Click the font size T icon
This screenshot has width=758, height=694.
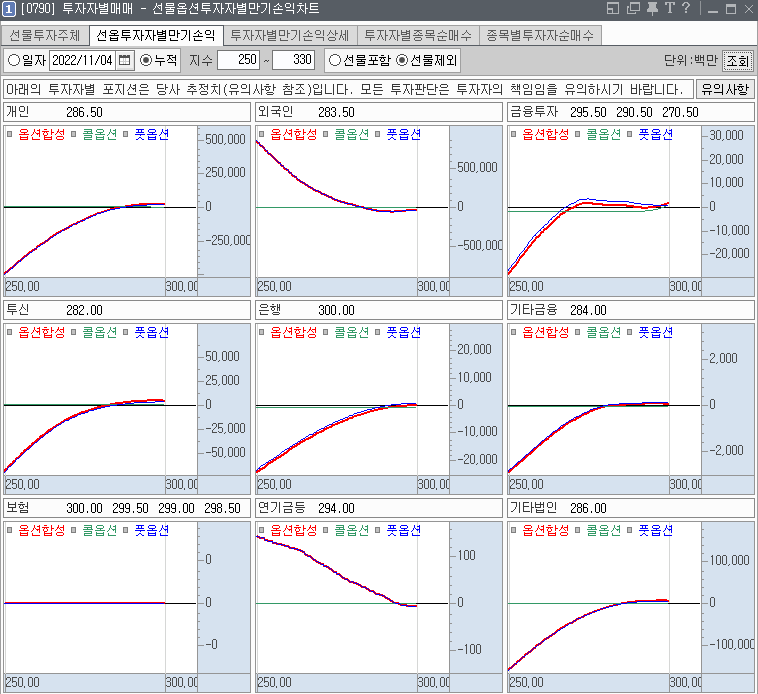pyautogui.click(x=669, y=9)
